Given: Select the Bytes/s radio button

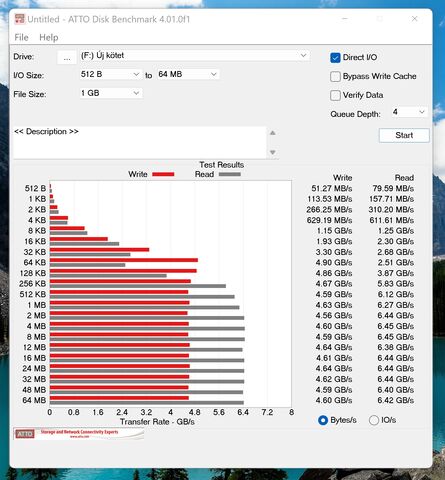Looking at the screenshot, I should point(323,420).
